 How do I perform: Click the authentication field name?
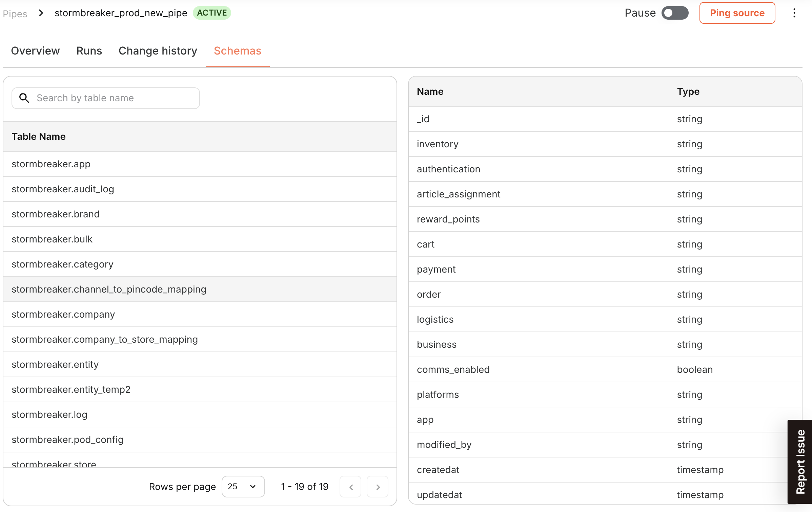(448, 169)
